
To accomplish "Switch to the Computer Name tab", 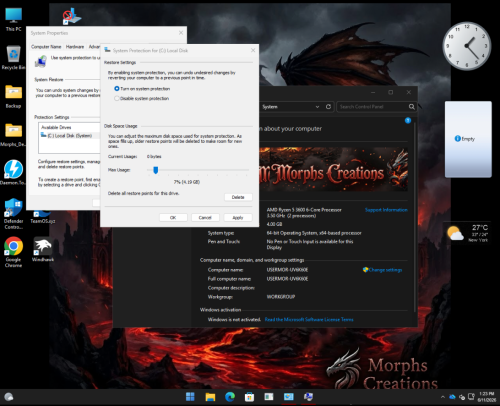I will [46, 47].
